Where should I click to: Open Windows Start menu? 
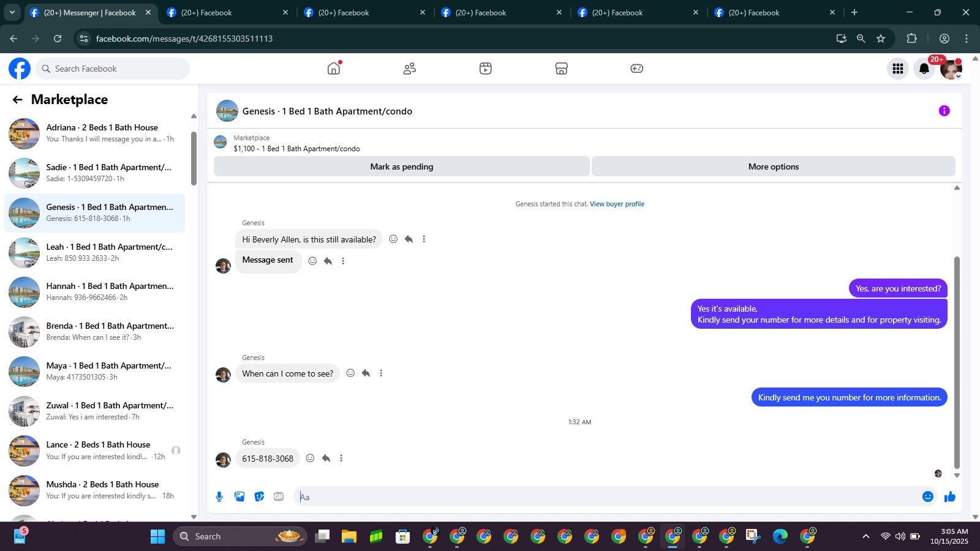pyautogui.click(x=158, y=536)
